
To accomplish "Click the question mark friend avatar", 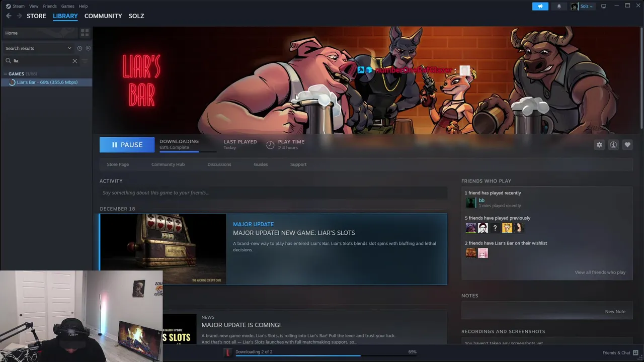I will pos(495,228).
